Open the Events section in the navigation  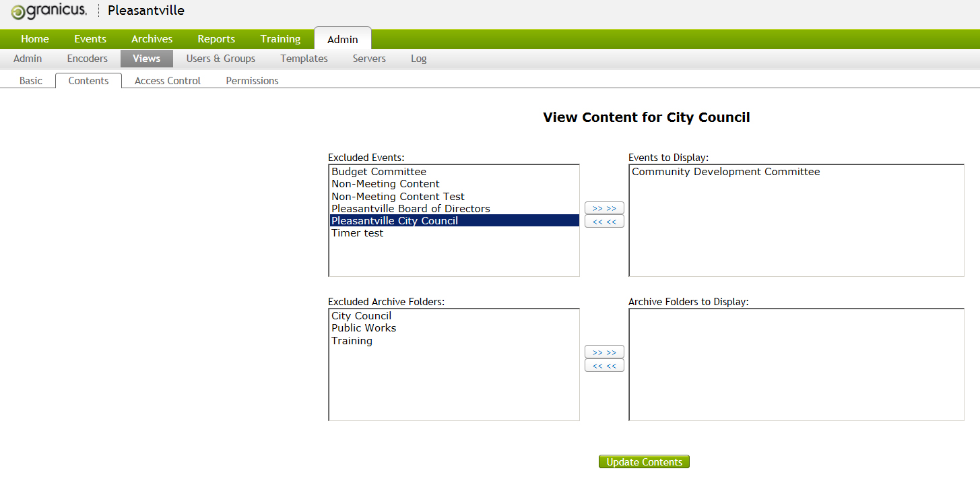click(x=90, y=38)
